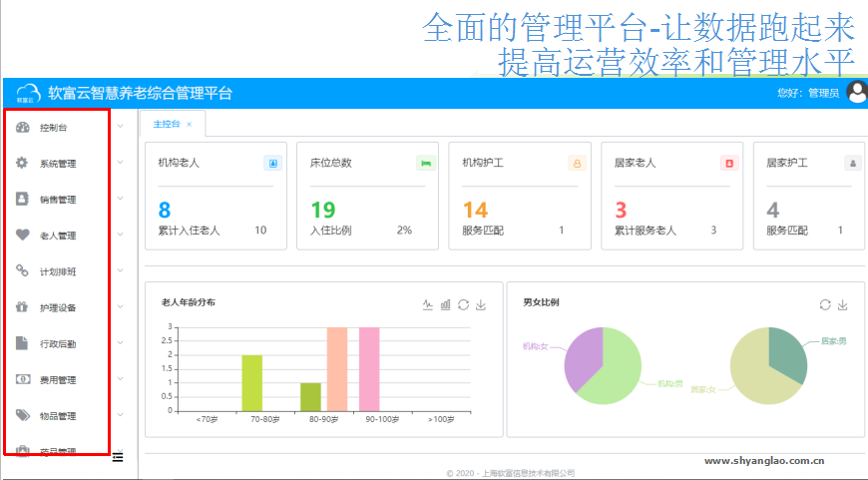Click the 老人管理 heart icon
The height and width of the screenshot is (480, 868).
(23, 236)
